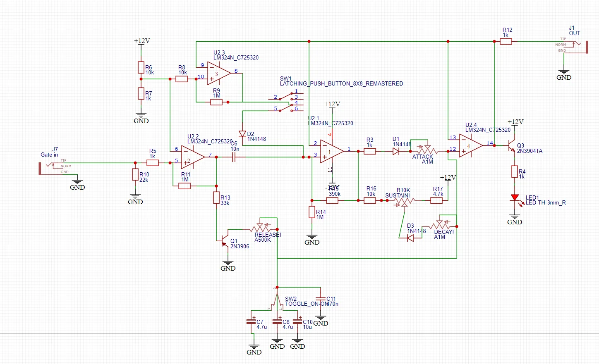
Task: Select the C7 4.7u capacitor
Action: pos(251,321)
